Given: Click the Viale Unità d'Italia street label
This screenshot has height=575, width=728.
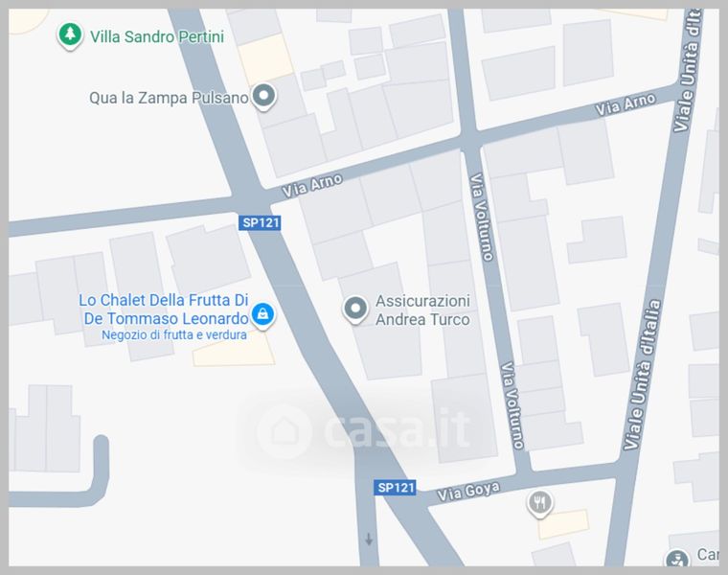Looking at the screenshot, I should click(x=642, y=375).
